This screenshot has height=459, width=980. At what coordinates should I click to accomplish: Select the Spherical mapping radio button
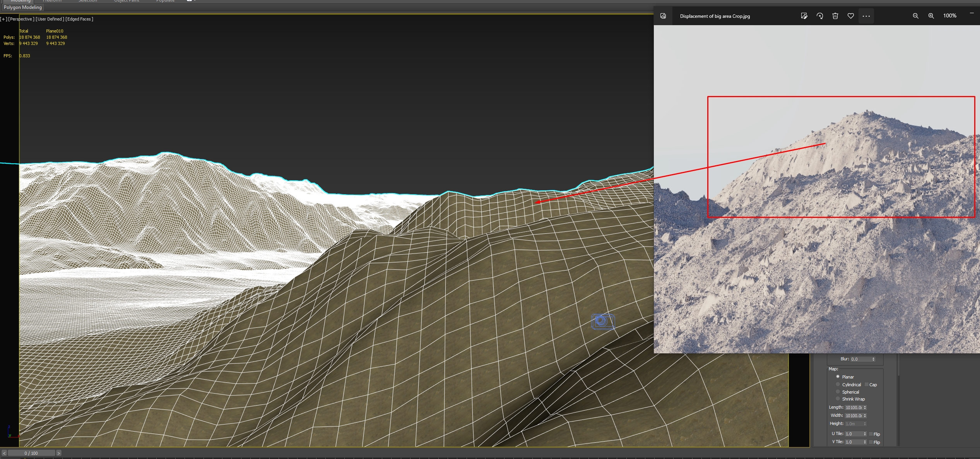pos(838,392)
